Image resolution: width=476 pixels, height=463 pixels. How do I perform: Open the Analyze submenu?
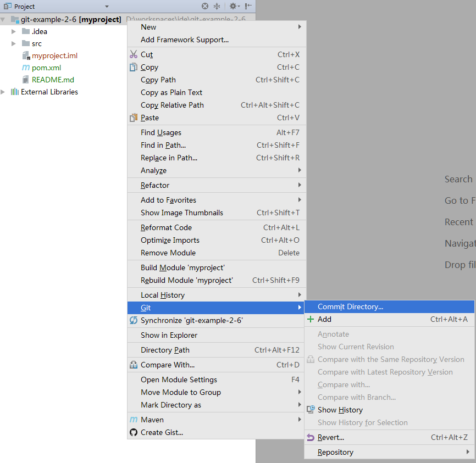click(217, 170)
